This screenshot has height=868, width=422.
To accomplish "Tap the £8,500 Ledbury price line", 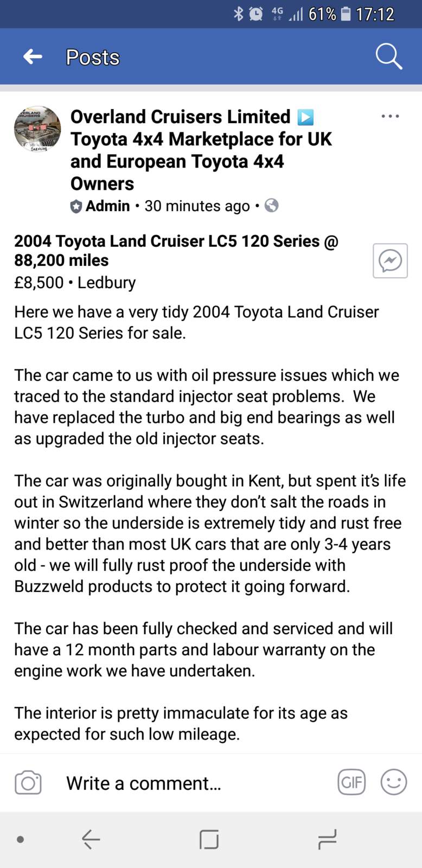I will tap(75, 283).
